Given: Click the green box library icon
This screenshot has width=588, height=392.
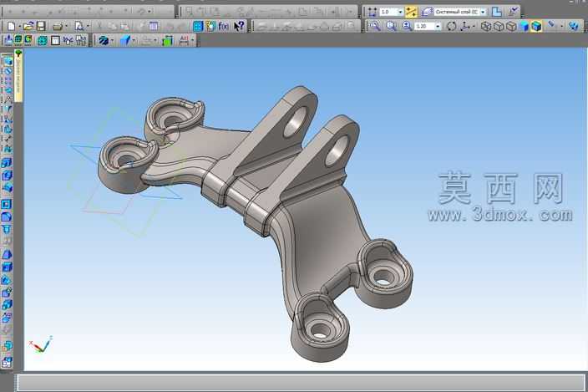Looking at the screenshot, I should [167, 40].
